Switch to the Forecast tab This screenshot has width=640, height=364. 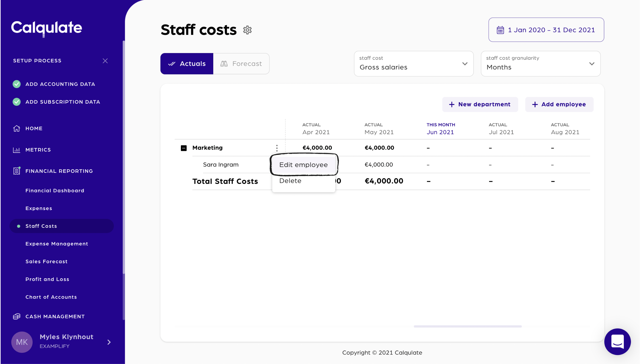[241, 64]
